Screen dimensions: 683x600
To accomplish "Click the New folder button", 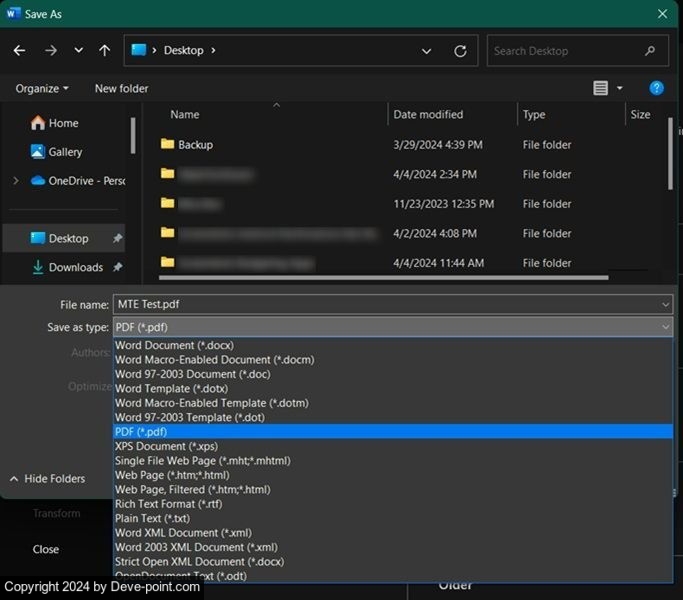I will 121,88.
